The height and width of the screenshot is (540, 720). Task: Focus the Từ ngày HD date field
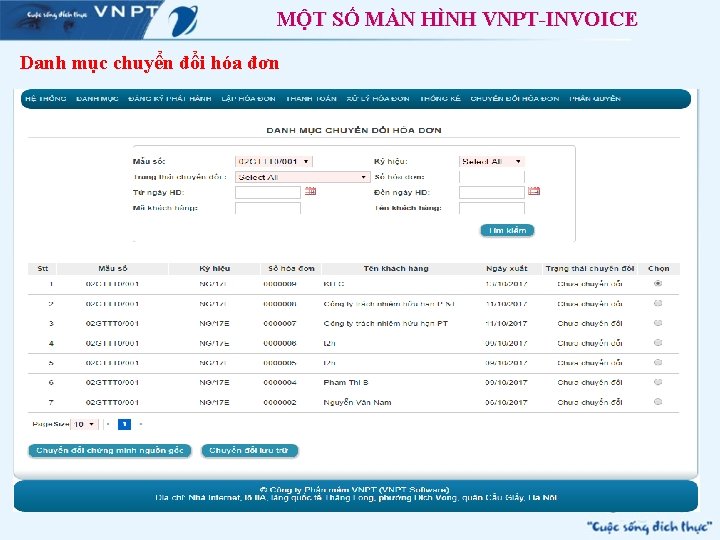268,192
